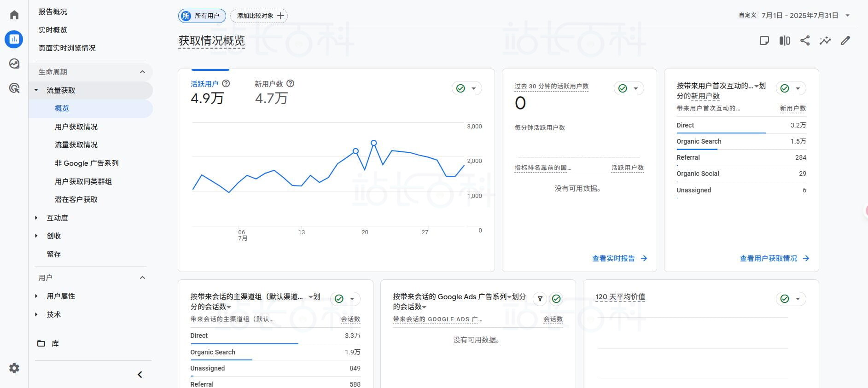Open dropdown arrow on 120 天平均价值 card
This screenshot has height=388, width=868.
tap(798, 299)
